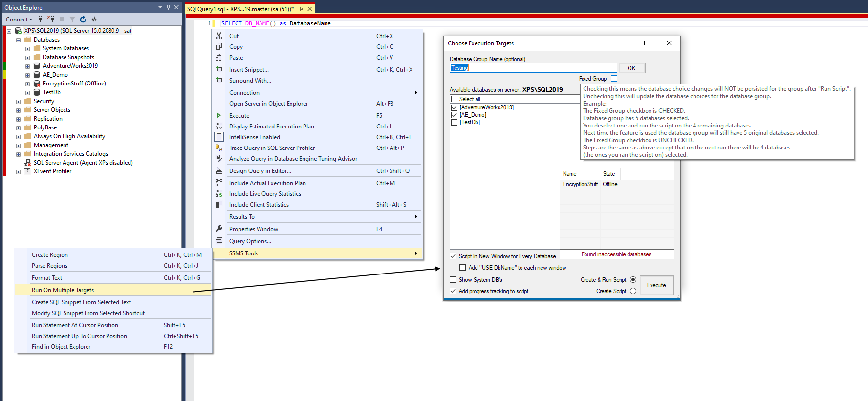Click the Properties Window wrench icon
Screen dimensions: 868x401
coord(219,229)
